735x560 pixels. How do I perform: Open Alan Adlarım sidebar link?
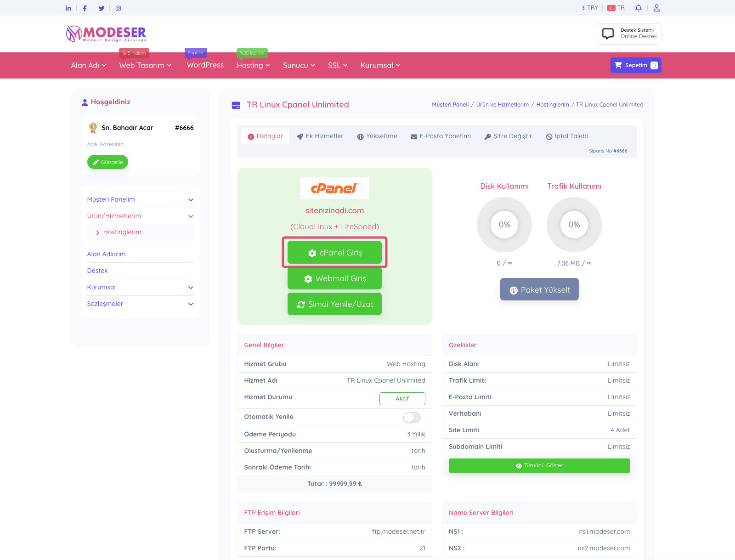point(107,254)
